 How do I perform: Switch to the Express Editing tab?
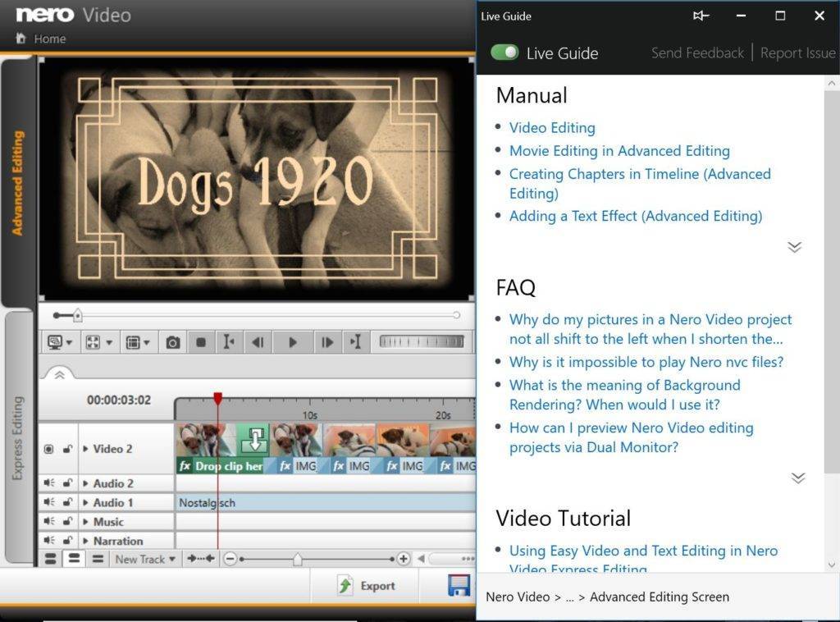(18, 438)
